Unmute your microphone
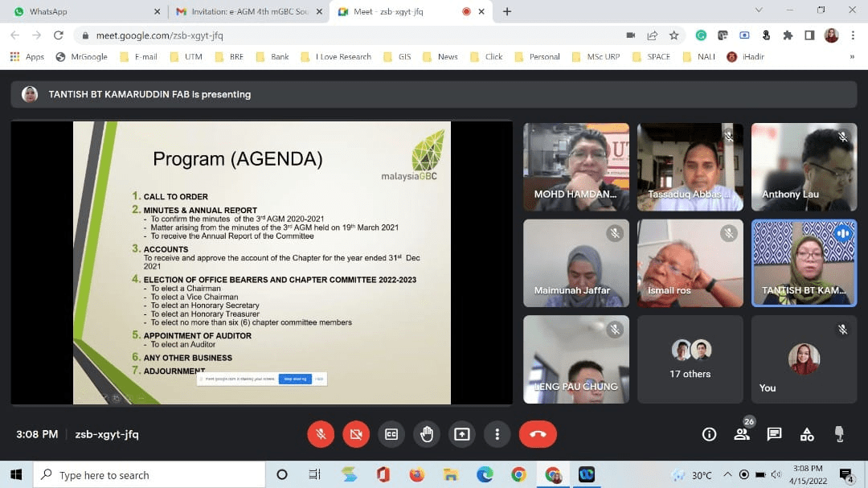Viewport: 868px width, 488px height. coord(321,434)
